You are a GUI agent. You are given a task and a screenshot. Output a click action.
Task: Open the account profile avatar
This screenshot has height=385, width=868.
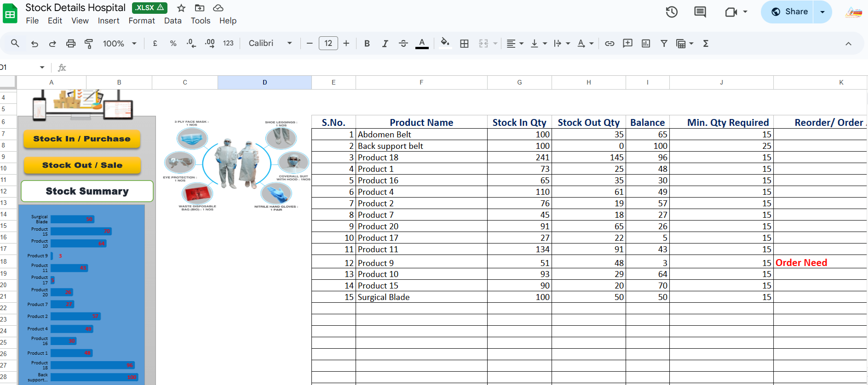click(854, 12)
